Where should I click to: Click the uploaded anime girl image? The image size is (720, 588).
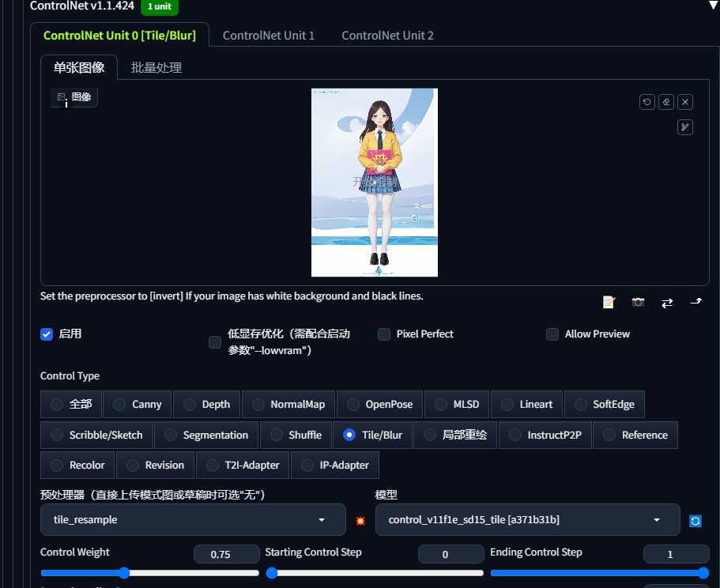[x=375, y=183]
